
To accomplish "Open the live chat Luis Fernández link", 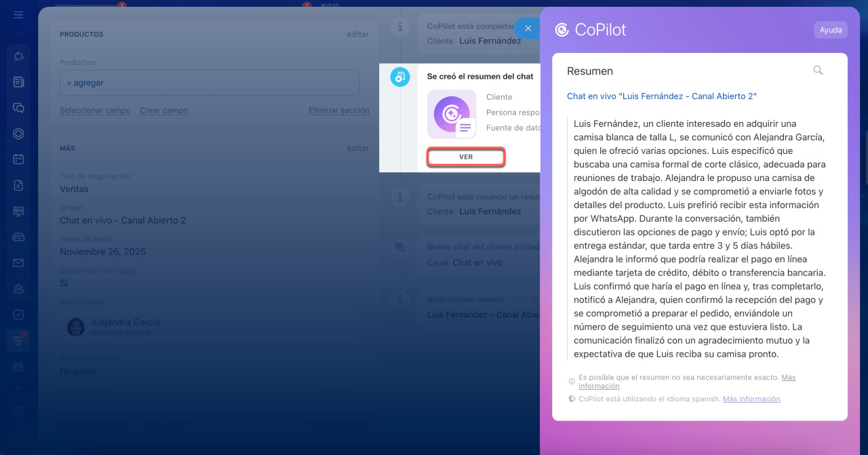I will pos(661,96).
